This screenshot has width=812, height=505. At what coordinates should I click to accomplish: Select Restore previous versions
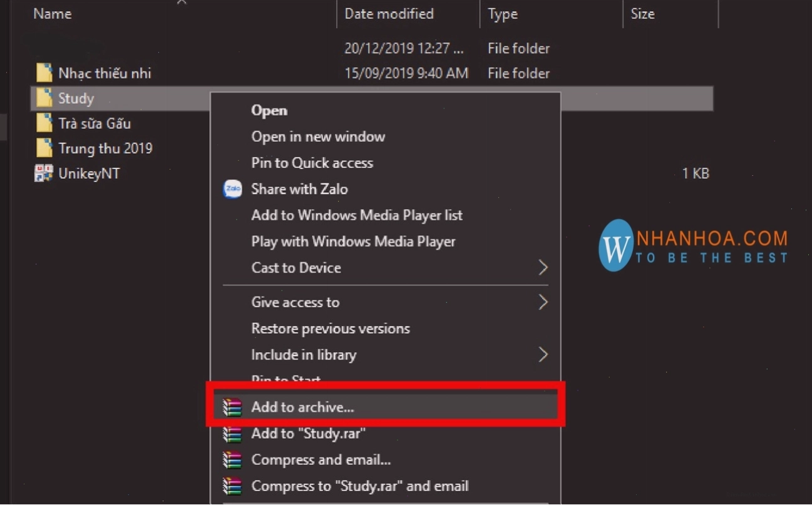[x=331, y=329]
